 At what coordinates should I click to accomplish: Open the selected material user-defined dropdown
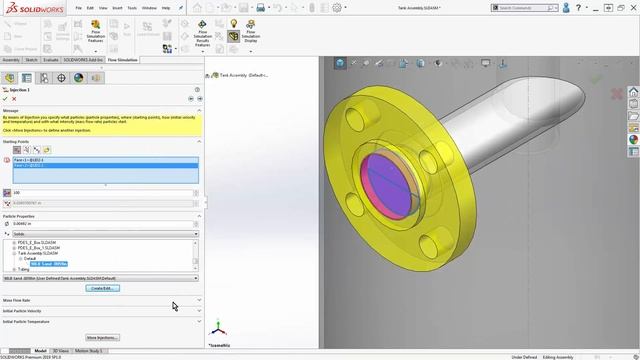pos(101,278)
